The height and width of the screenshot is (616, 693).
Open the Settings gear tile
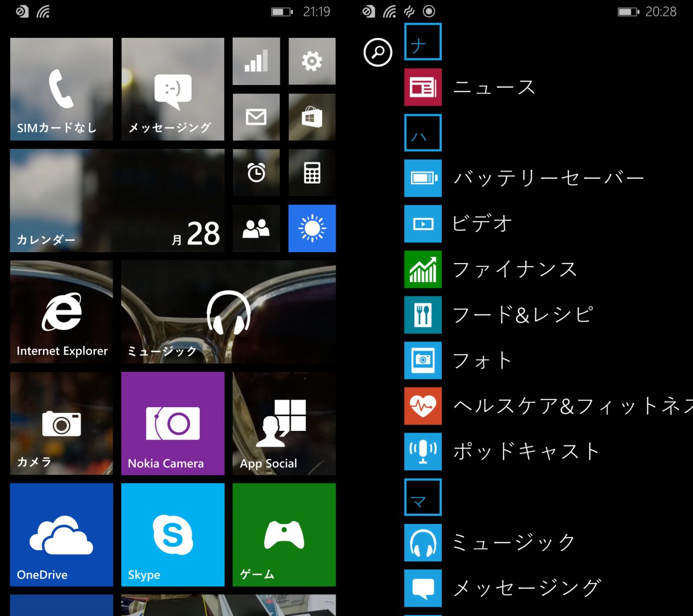pos(312,61)
